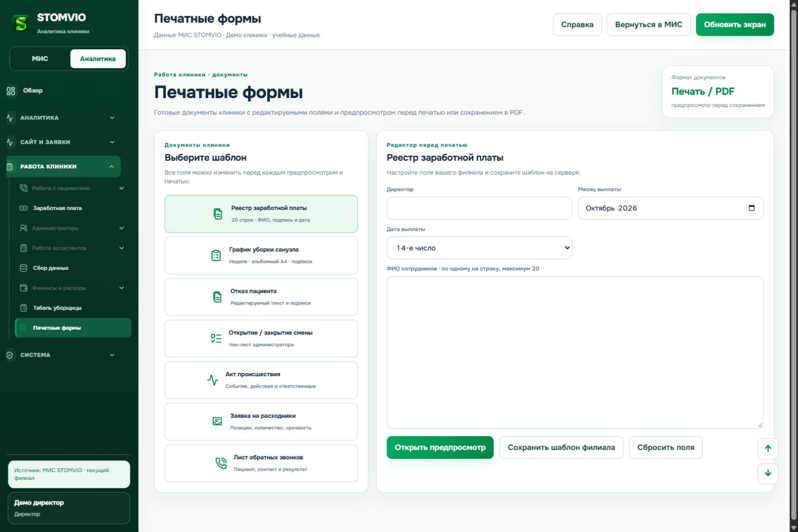Click the Сбросить поля button
The height and width of the screenshot is (532, 798).
[666, 447]
